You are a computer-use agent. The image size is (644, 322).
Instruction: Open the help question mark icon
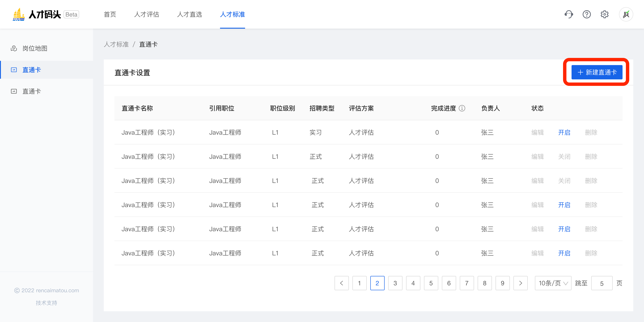pos(587,15)
